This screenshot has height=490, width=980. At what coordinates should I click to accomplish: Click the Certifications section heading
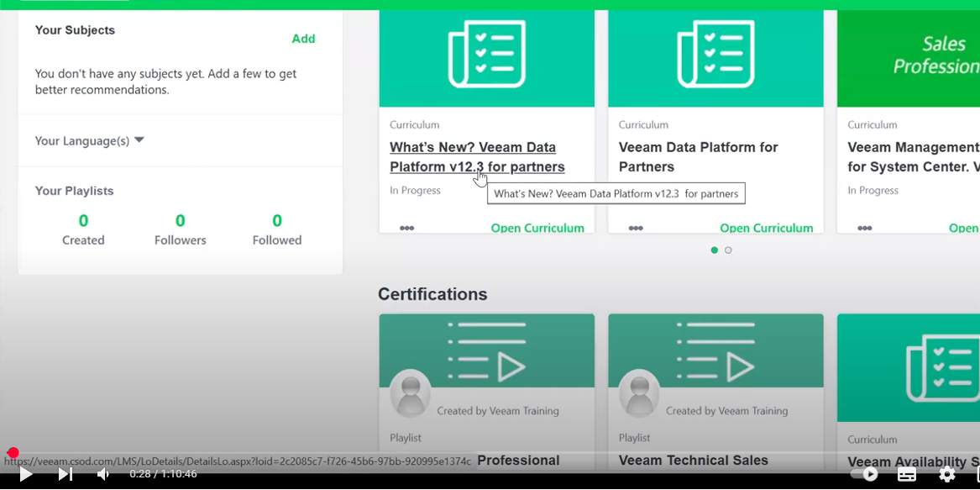coord(432,294)
